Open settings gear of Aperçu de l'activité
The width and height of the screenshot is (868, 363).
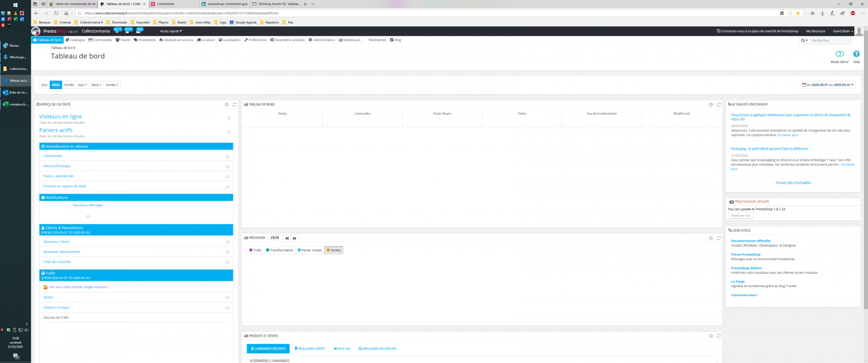226,105
